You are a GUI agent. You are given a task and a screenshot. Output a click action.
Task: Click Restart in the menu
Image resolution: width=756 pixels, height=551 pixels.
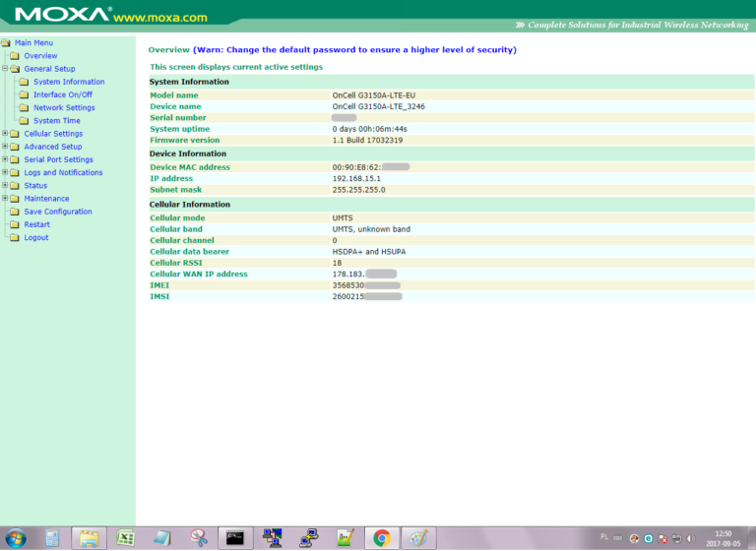(36, 224)
